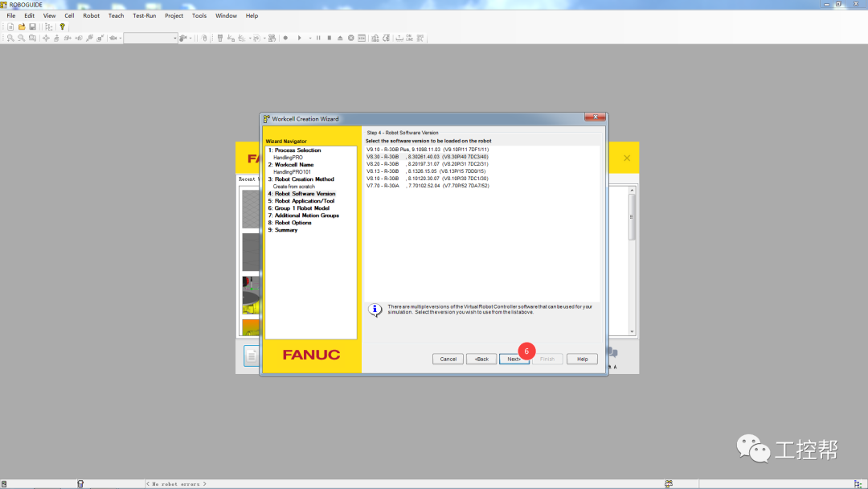Pause the simulation run
The image size is (868, 489).
click(x=318, y=39)
